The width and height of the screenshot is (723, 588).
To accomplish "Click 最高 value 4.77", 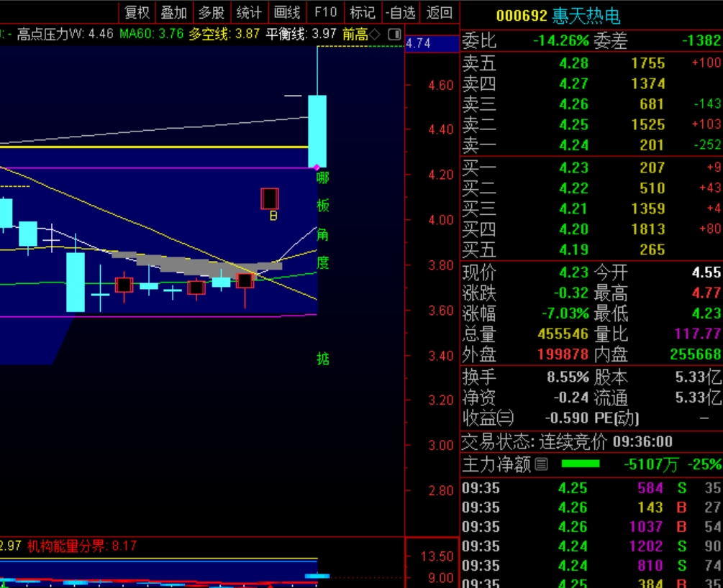I will (706, 293).
